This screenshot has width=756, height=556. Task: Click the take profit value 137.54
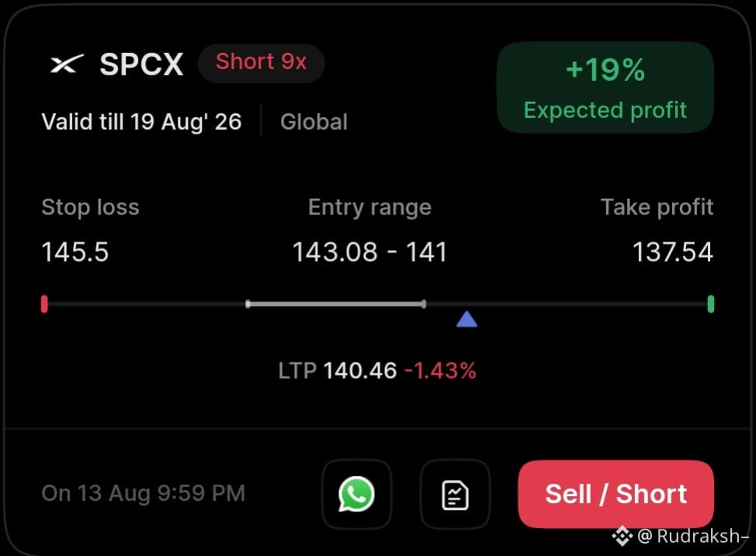click(x=673, y=252)
